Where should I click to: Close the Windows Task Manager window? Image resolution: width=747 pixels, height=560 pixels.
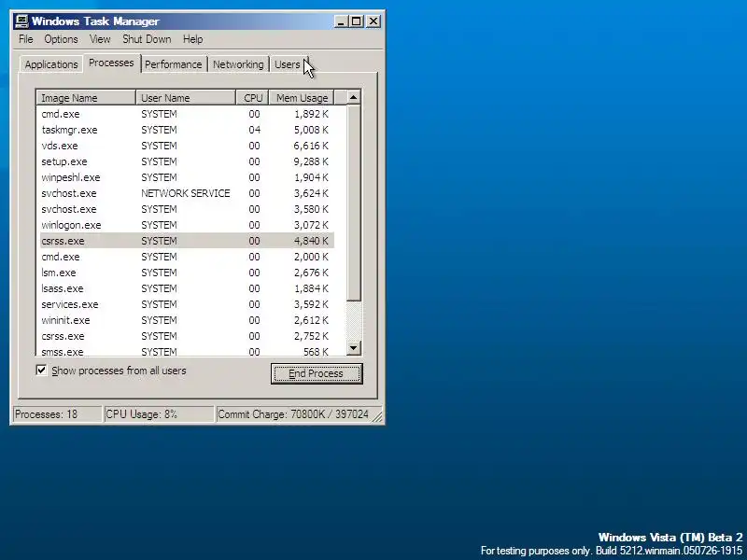point(373,21)
